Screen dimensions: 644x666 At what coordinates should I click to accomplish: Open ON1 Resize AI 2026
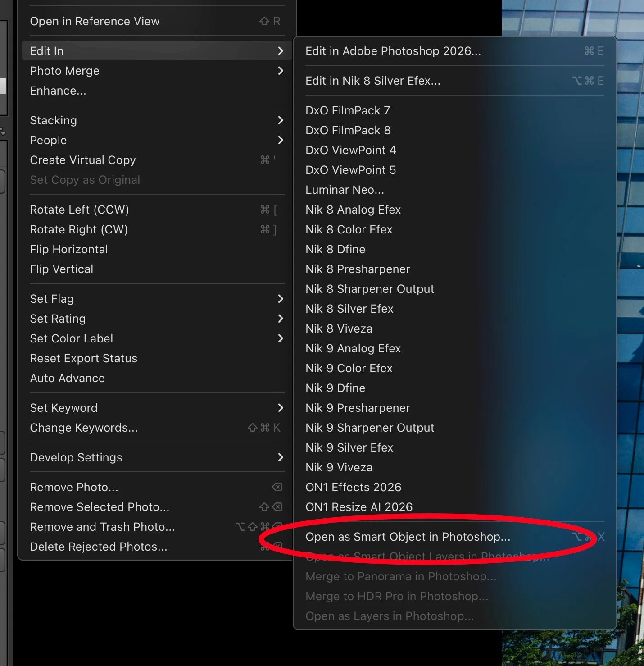click(455, 507)
